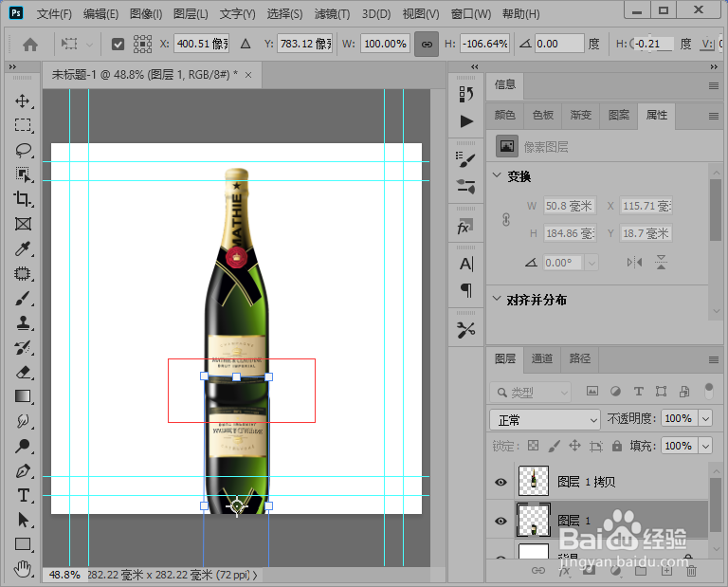Image resolution: width=728 pixels, height=587 pixels.
Task: Select the Gradient tool
Action: click(x=23, y=396)
